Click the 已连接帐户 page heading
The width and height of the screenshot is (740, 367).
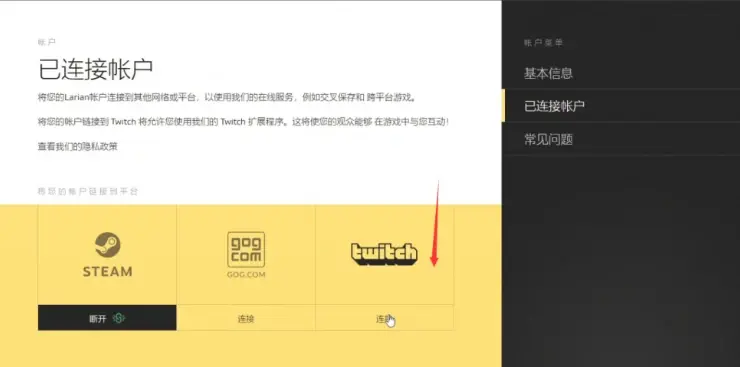[x=95, y=70]
